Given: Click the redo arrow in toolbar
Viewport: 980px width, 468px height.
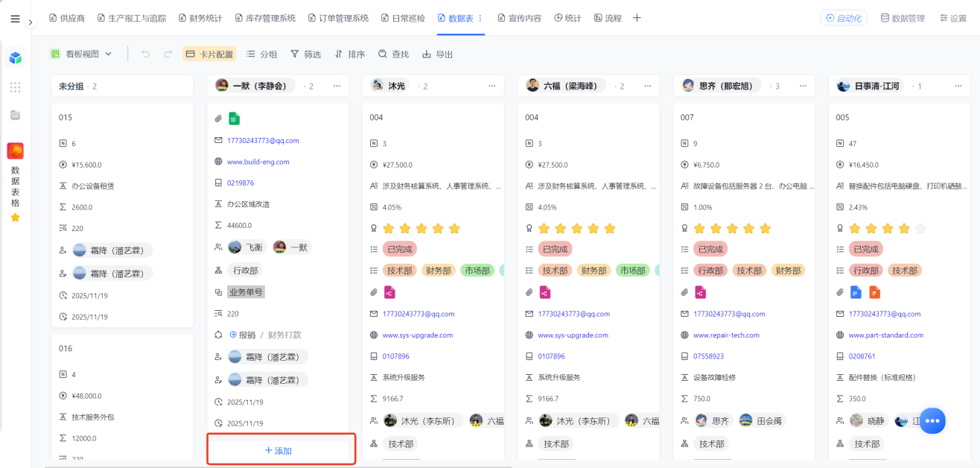Looking at the screenshot, I should tap(168, 54).
